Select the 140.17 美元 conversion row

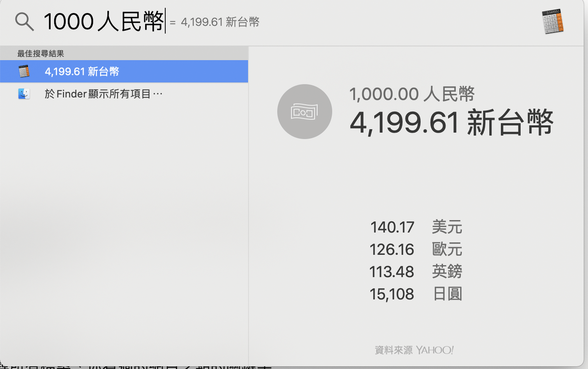click(x=416, y=227)
